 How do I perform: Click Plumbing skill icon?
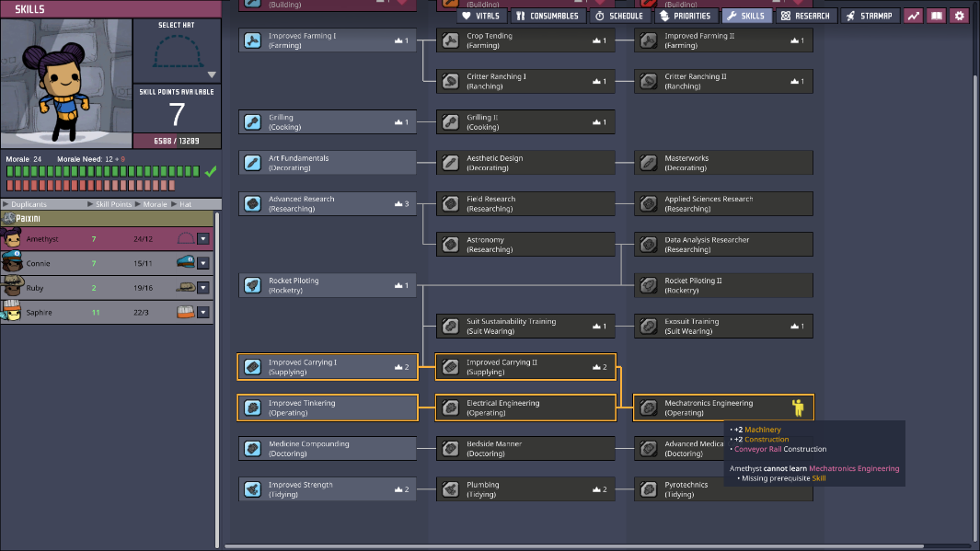coord(451,489)
